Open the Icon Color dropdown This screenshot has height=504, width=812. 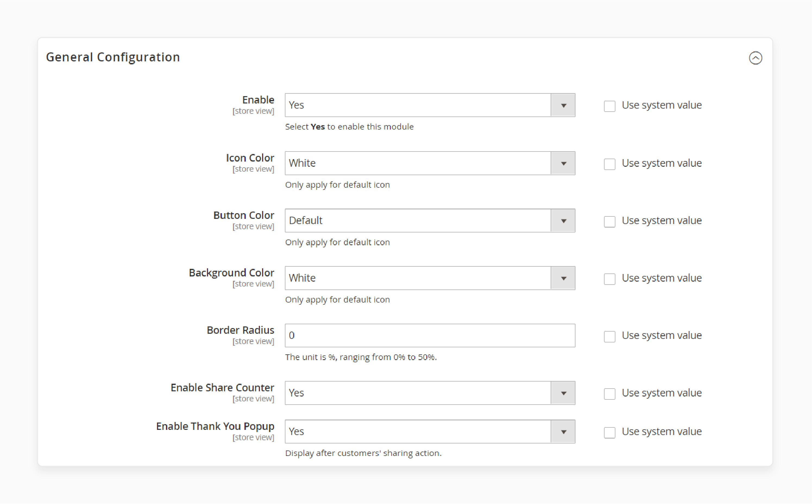coord(563,163)
